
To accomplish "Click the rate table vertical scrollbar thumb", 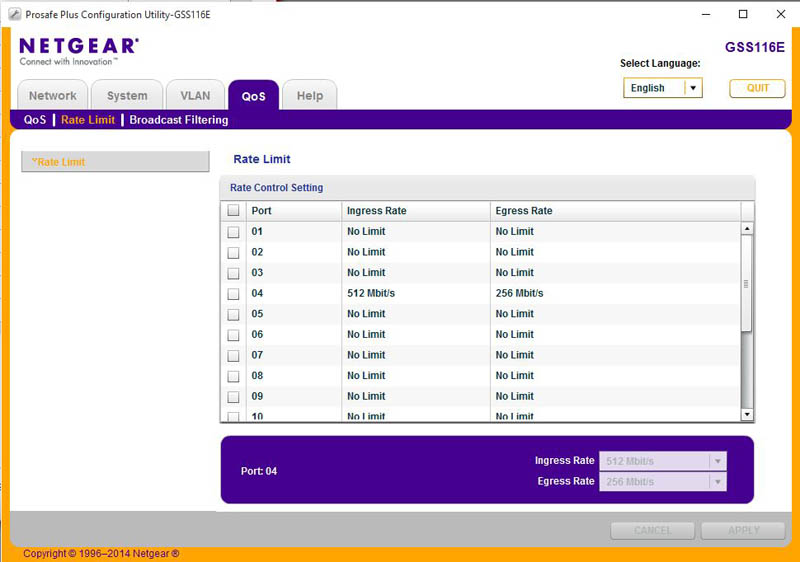I will pyautogui.click(x=746, y=283).
